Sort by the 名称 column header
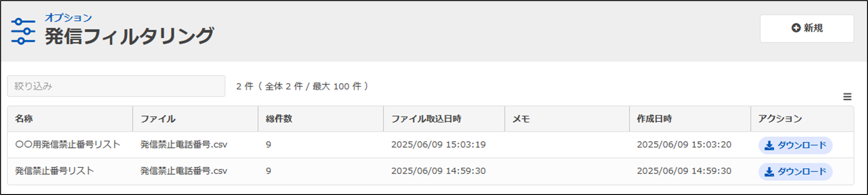 tap(24, 119)
